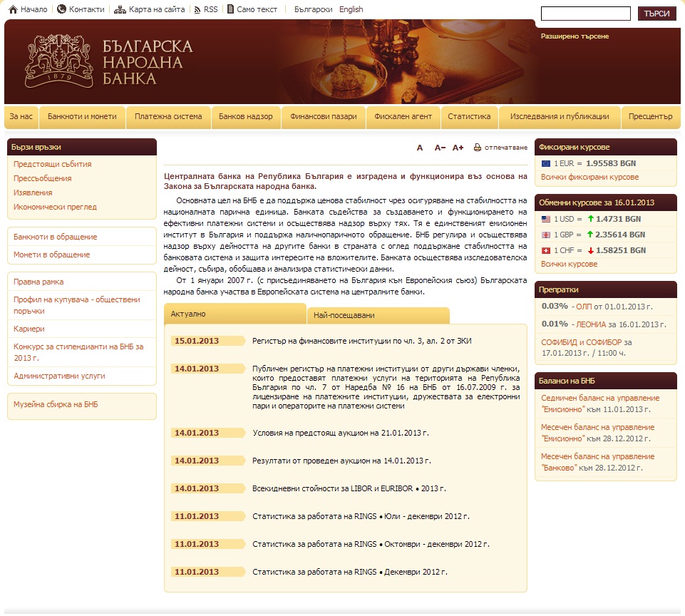Open the Контакти phone icon
685x616 pixels.
tap(61, 9)
